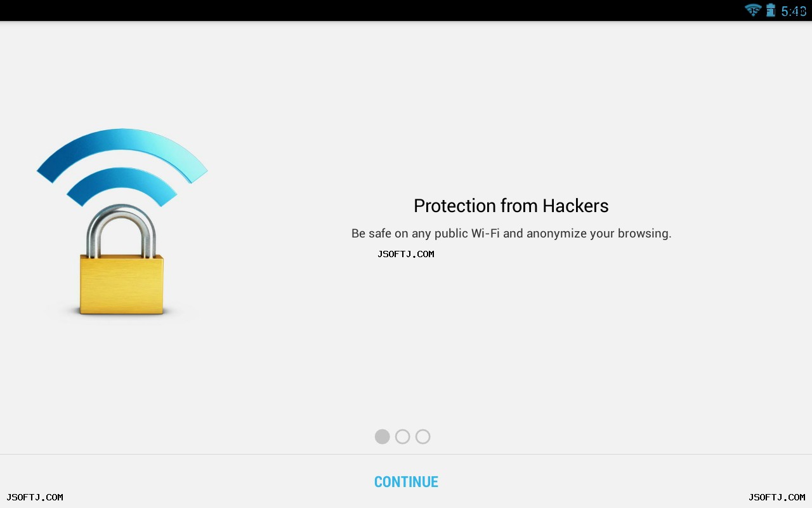Tap the smaller inner blue Wi-Fi arc
The height and width of the screenshot is (508, 812).
[122, 185]
